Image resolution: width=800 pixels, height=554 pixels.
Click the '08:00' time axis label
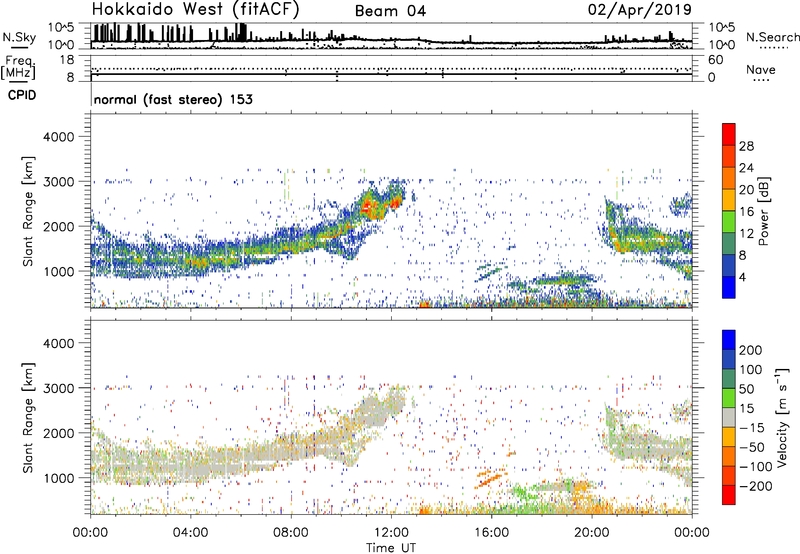point(291,533)
